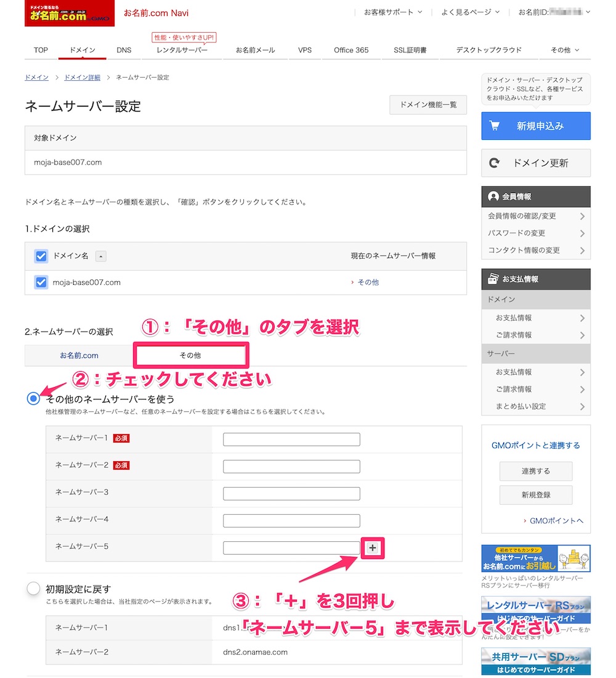The image size is (616, 678).
Task: Toggle the header ドメイン名 select-all checkbox
Action: (41, 256)
